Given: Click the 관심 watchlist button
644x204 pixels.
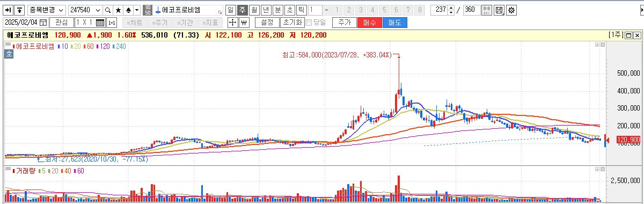Looking at the screenshot, I should point(62,23).
